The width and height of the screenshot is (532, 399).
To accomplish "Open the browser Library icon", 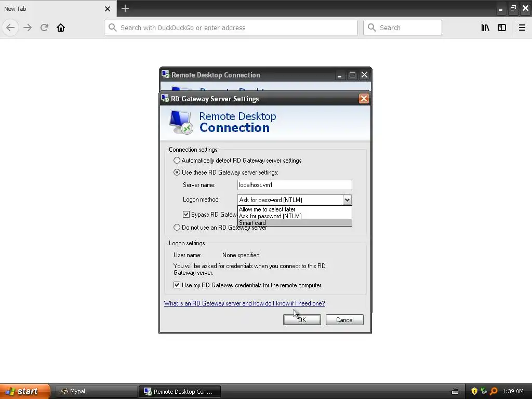I will [x=485, y=28].
